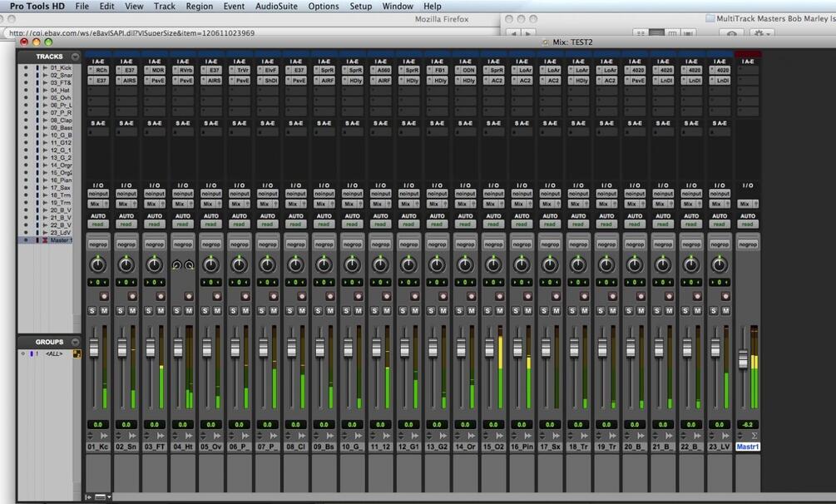Record-enable the 09_Bs channel
Screen dimensions: 836x504
[331, 296]
